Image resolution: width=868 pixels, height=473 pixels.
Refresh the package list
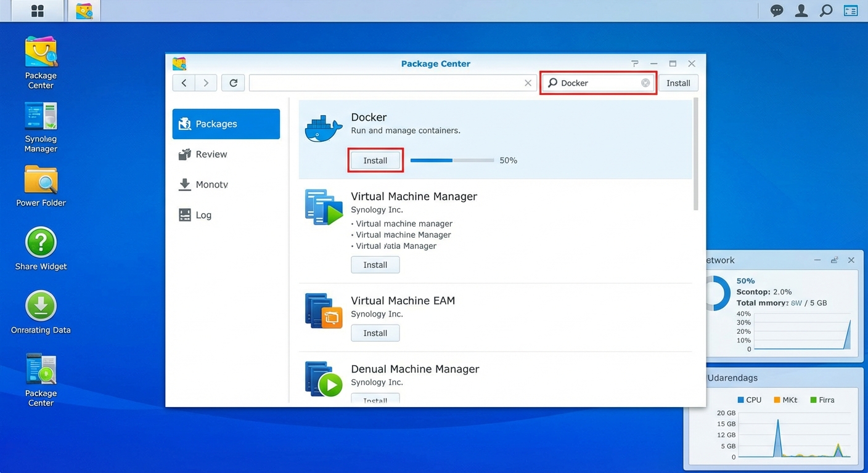click(x=232, y=82)
